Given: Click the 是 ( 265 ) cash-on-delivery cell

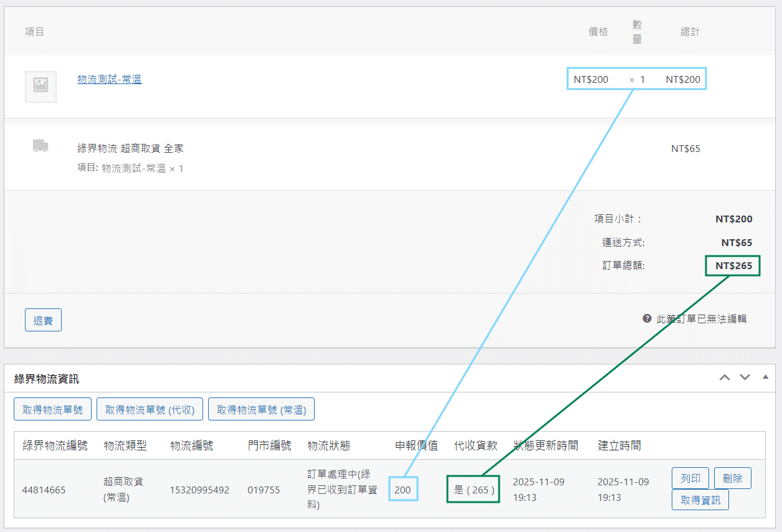Looking at the screenshot, I should point(474,490).
